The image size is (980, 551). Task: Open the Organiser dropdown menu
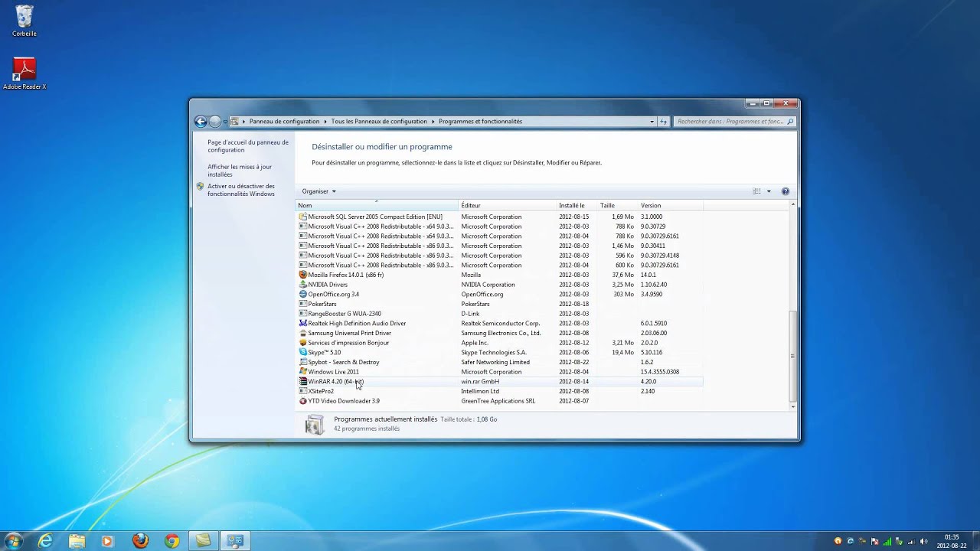point(318,191)
